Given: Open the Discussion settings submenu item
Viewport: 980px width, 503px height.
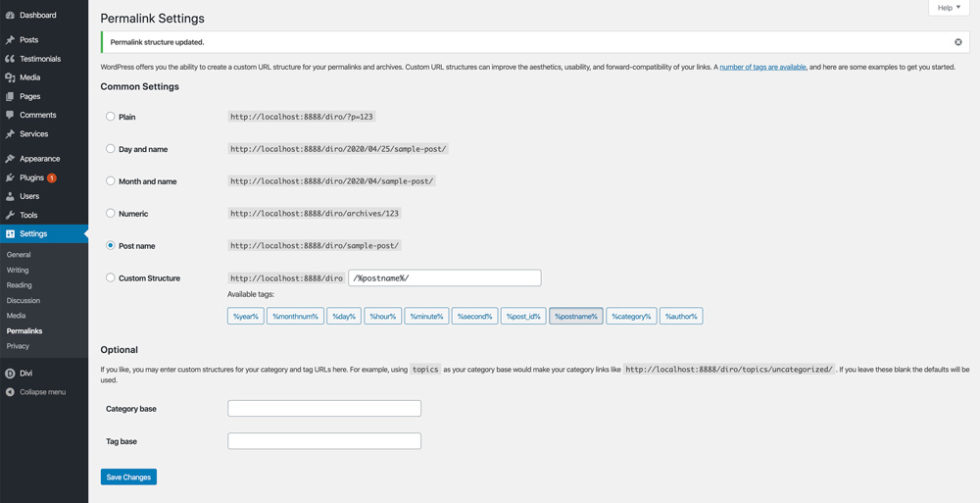Looking at the screenshot, I should 24,300.
